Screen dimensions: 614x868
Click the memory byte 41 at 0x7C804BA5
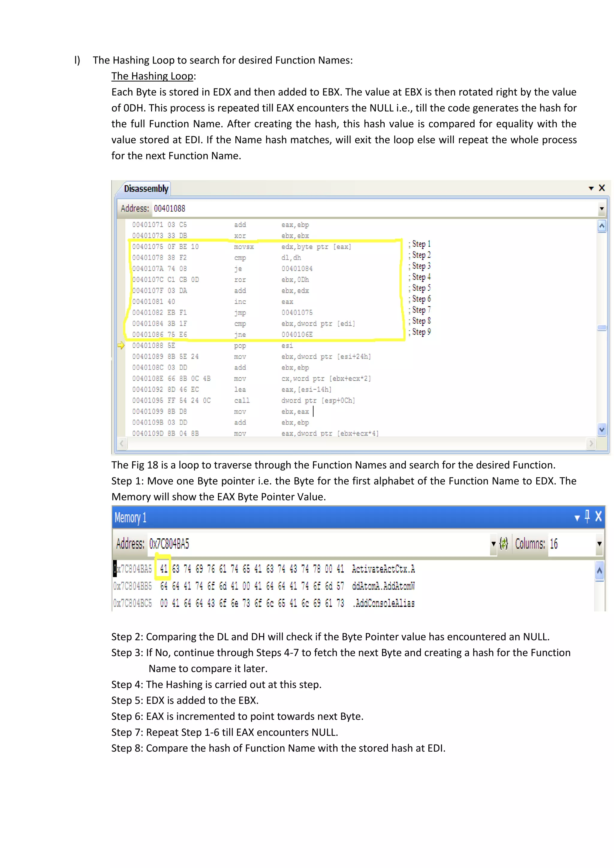point(163,569)
